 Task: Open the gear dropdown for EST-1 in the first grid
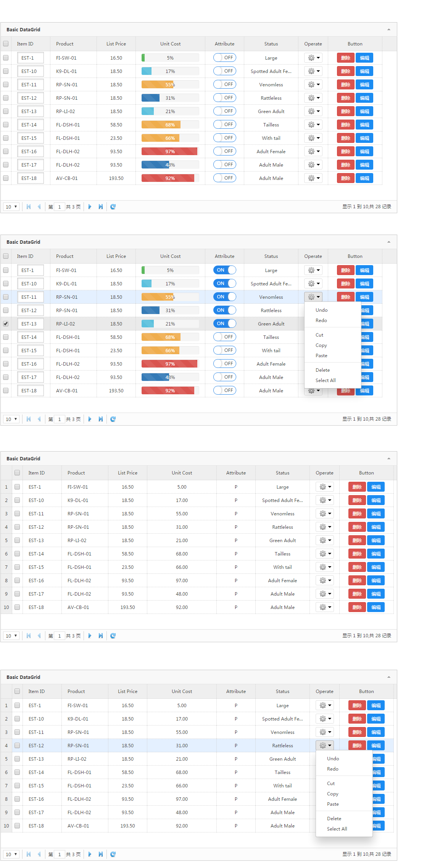[313, 58]
